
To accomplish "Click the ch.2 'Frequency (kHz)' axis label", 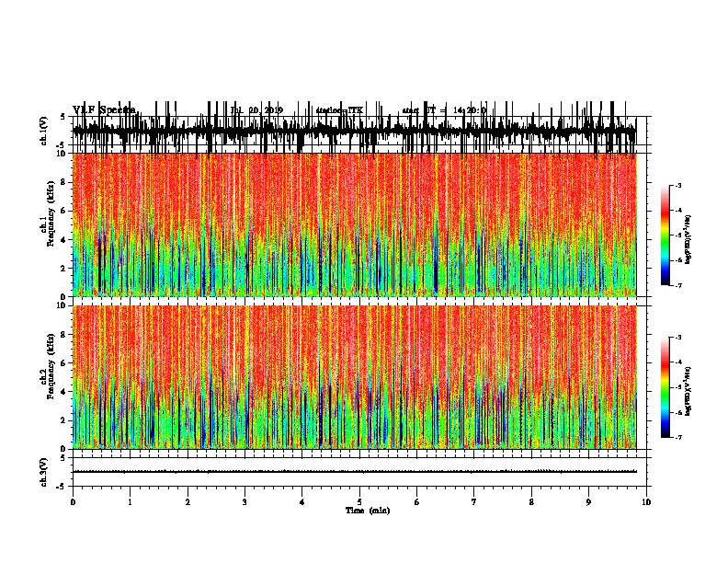I will [51, 366].
